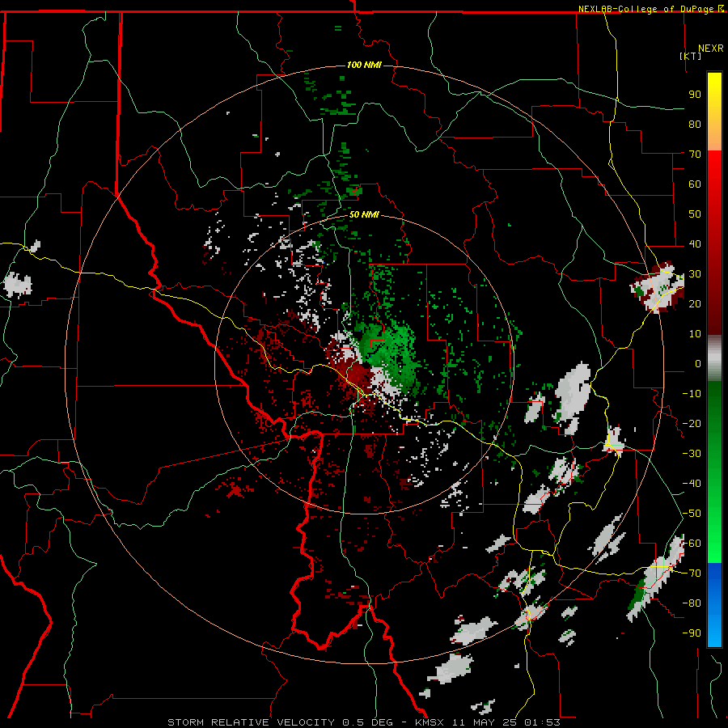Select the -30 value on the velocity scale
The width and height of the screenshot is (728, 728).
click(x=692, y=454)
